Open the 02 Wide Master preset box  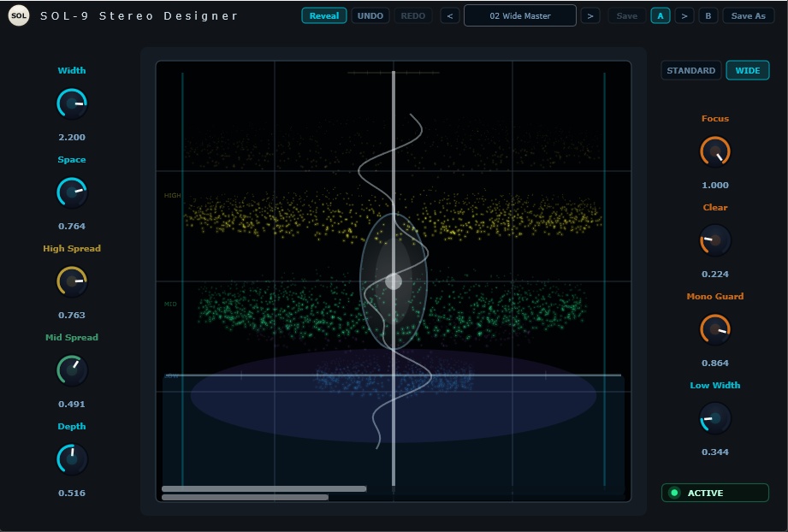(x=520, y=15)
